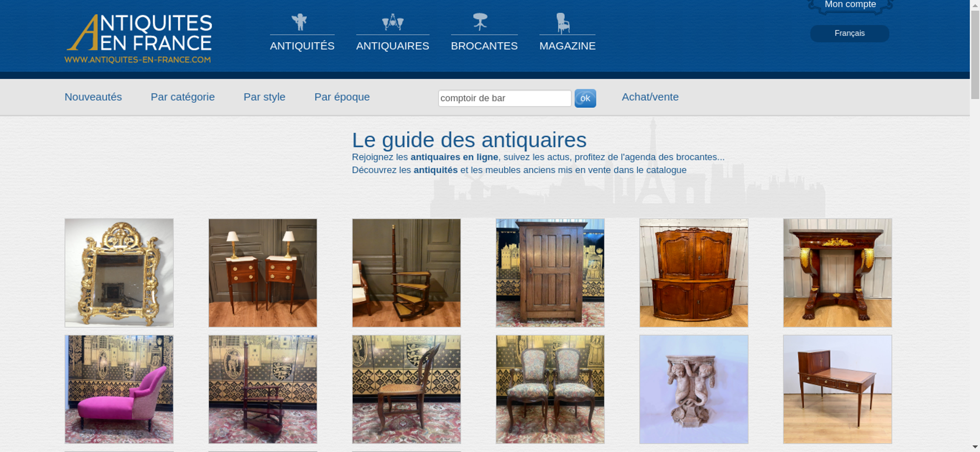Screen dimensions: 980x452
Task: Go to the Nouveautés section
Action: (93, 97)
